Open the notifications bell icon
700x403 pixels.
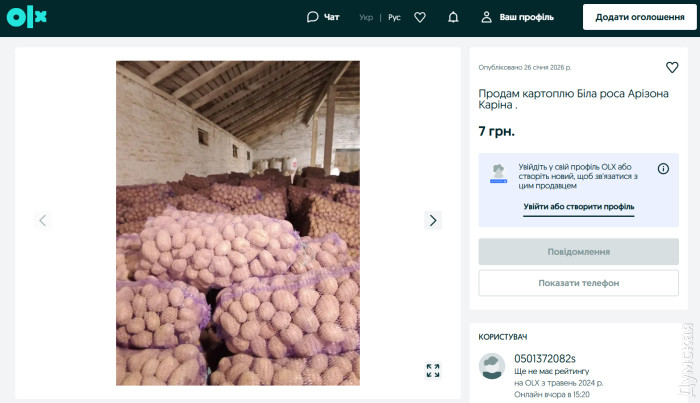[453, 17]
